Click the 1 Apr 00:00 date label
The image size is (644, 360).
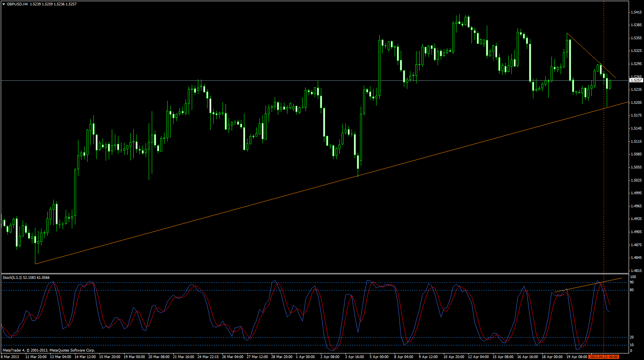click(305, 357)
